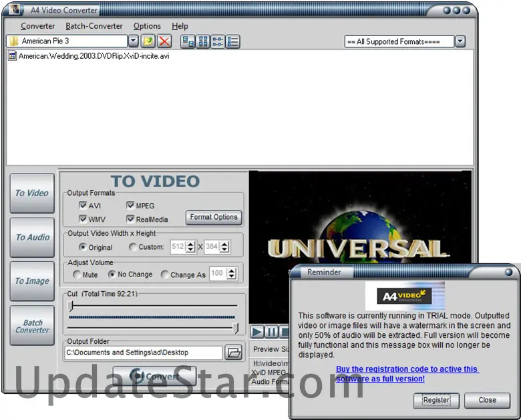Open the Batch-Converter menu
521x420 pixels.
(x=94, y=26)
